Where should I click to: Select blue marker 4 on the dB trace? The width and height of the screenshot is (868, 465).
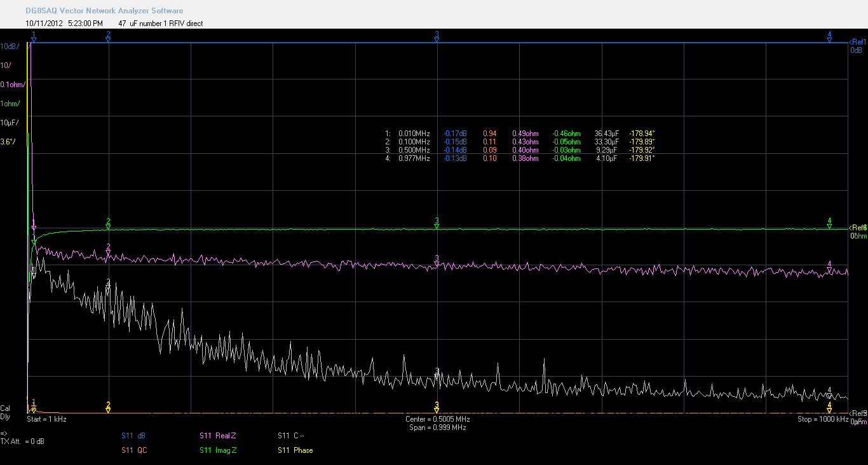point(829,37)
